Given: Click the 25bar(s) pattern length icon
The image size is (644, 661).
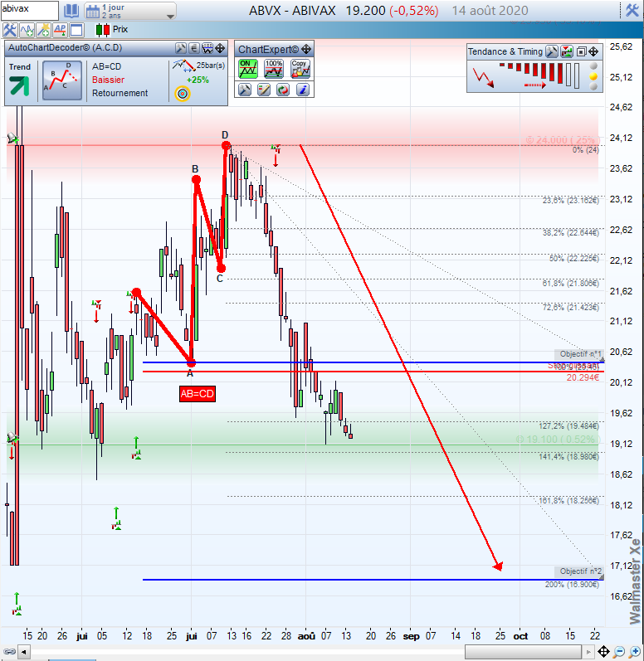Looking at the screenshot, I should tap(184, 66).
